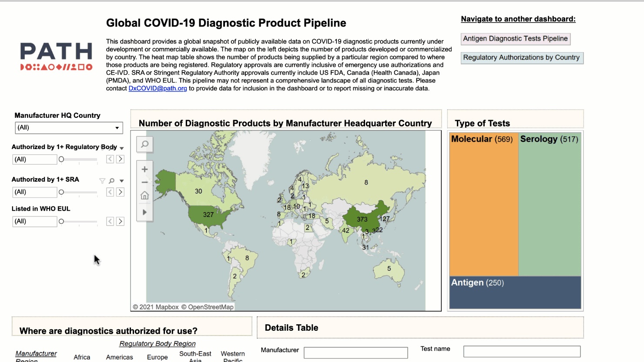Click the map search magnifier icon

tap(145, 144)
